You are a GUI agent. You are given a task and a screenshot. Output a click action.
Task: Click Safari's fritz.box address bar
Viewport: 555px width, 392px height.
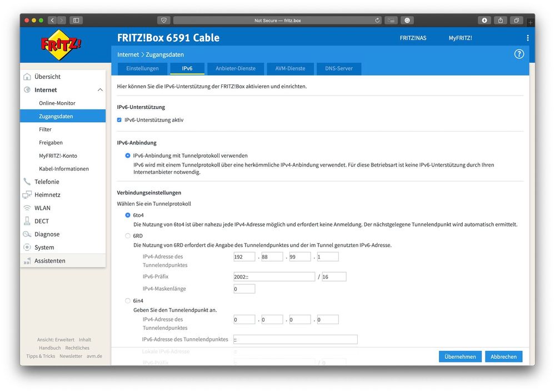(x=278, y=21)
